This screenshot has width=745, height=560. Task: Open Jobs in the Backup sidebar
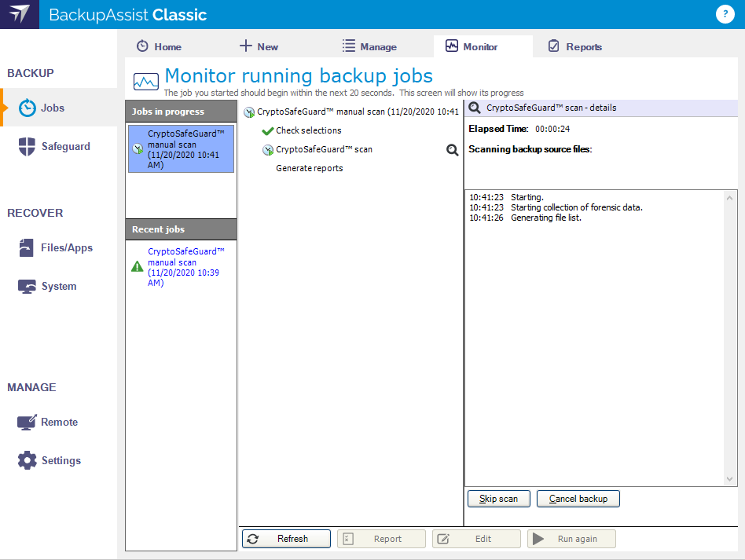coord(59,108)
